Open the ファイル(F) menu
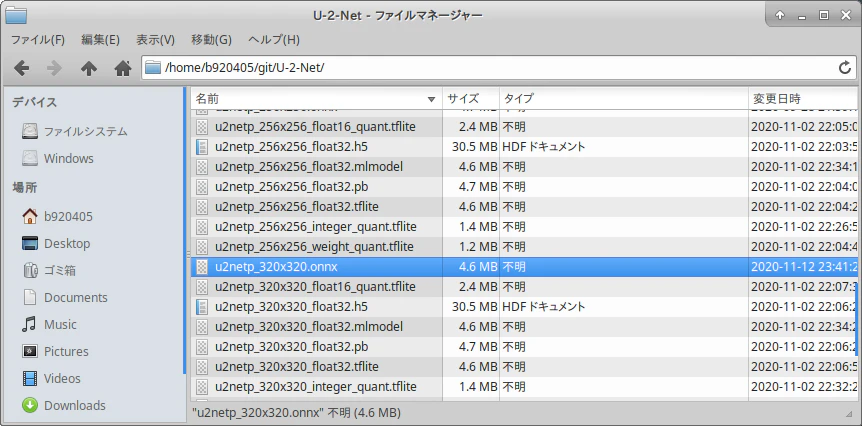The image size is (862, 426). click(38, 40)
